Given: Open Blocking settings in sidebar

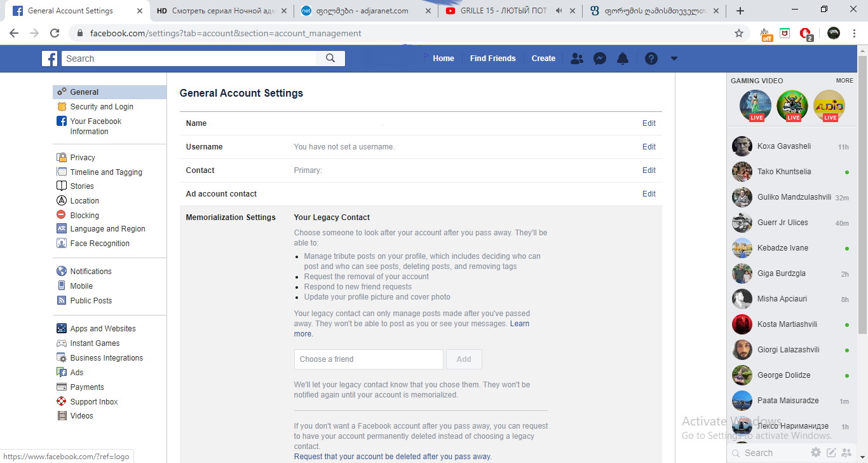Looking at the screenshot, I should 85,216.
